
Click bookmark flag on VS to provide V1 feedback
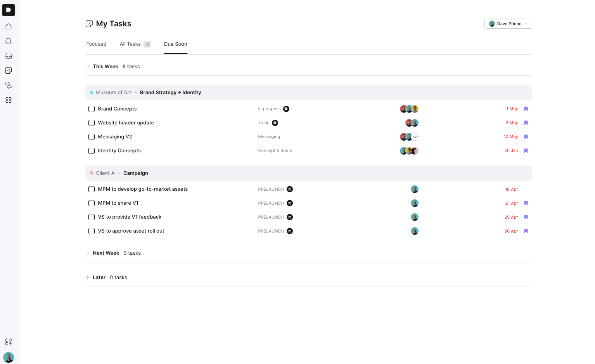[x=526, y=217]
